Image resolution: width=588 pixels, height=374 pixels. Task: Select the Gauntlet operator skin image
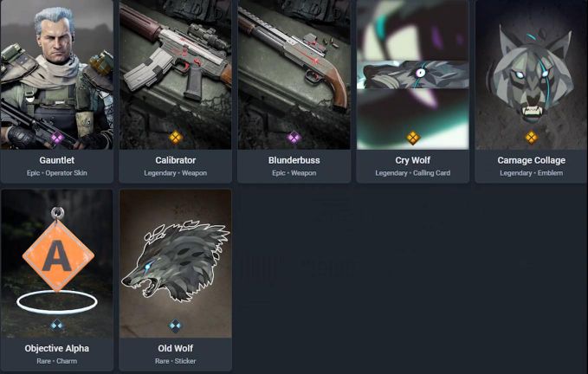click(57, 74)
